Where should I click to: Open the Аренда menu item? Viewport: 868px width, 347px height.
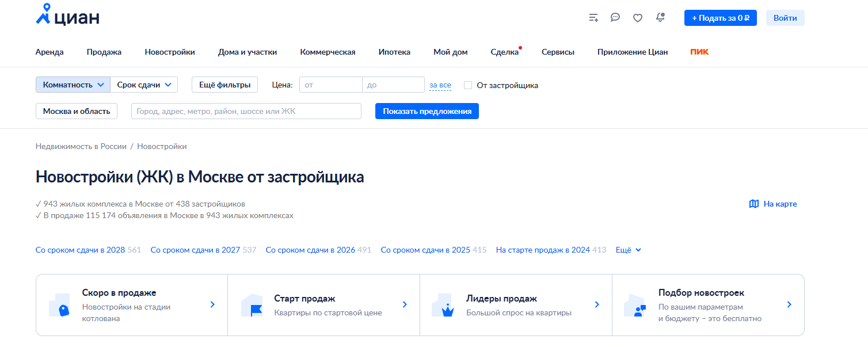(x=50, y=52)
